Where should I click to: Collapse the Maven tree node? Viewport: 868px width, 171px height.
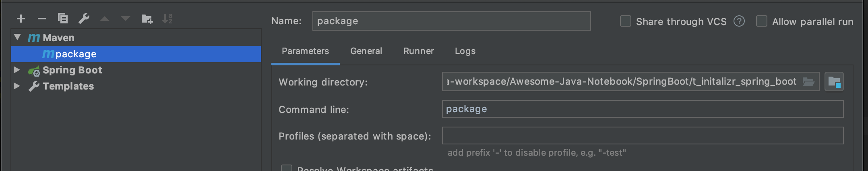17,38
